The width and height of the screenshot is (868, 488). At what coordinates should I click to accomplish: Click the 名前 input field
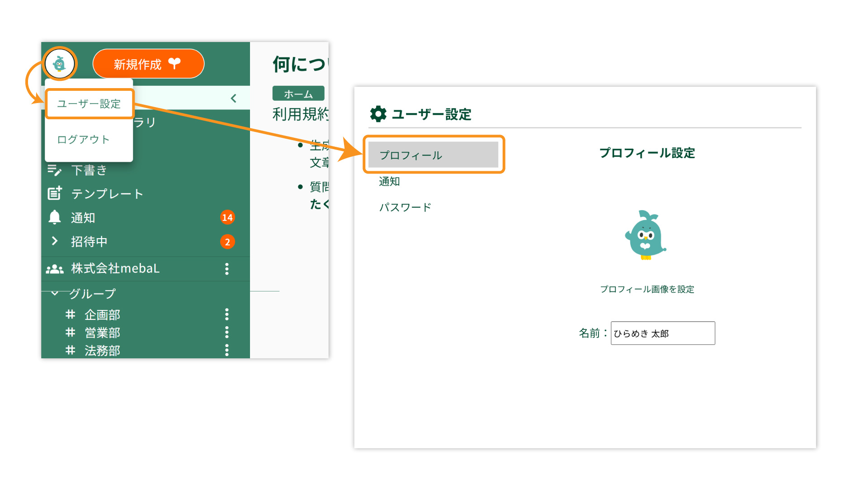[x=663, y=333]
